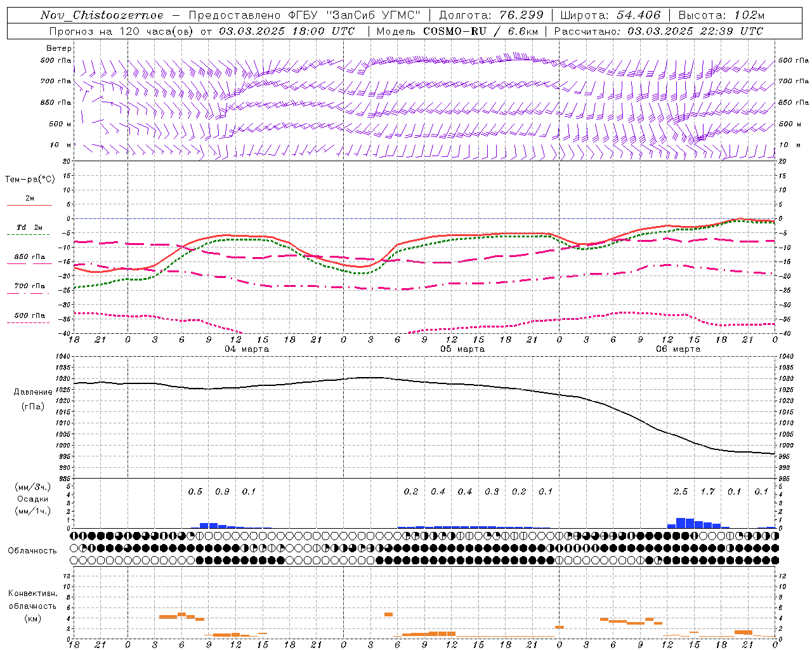Click the Ветер wind panel label
The width and height of the screenshot is (812, 650).
59,48
